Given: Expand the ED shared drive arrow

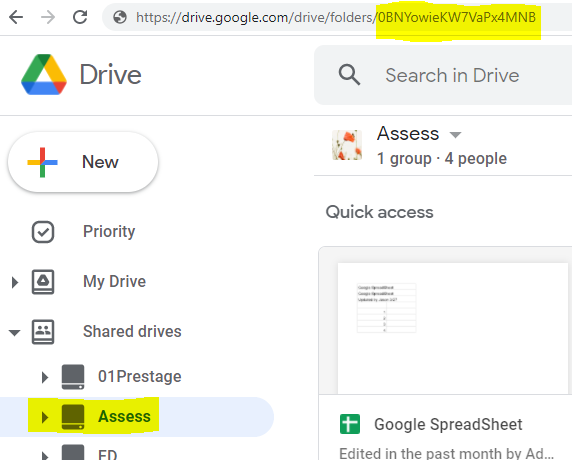Looking at the screenshot, I should tap(45, 456).
